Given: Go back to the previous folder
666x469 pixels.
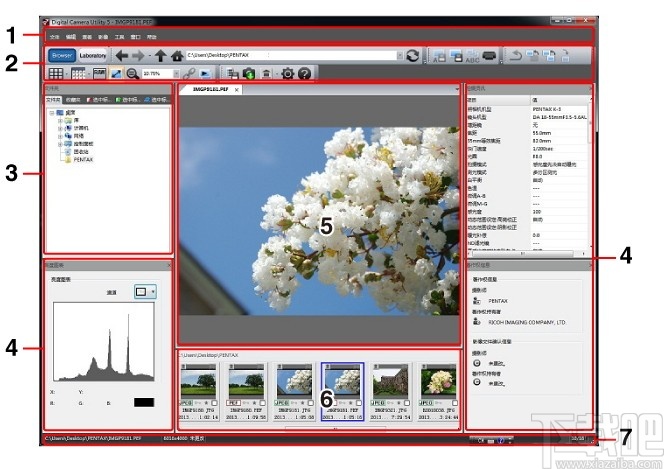Looking at the screenshot, I should coord(122,55).
